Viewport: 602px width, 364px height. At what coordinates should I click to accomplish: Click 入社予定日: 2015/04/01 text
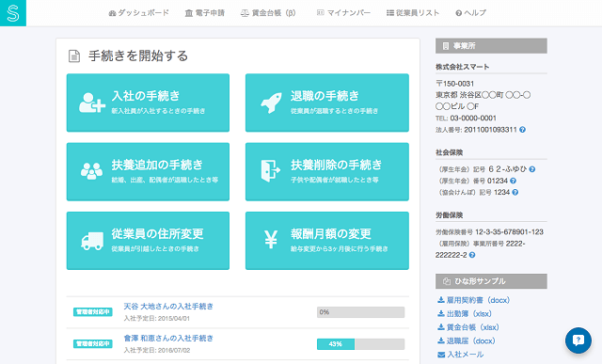(x=157, y=318)
